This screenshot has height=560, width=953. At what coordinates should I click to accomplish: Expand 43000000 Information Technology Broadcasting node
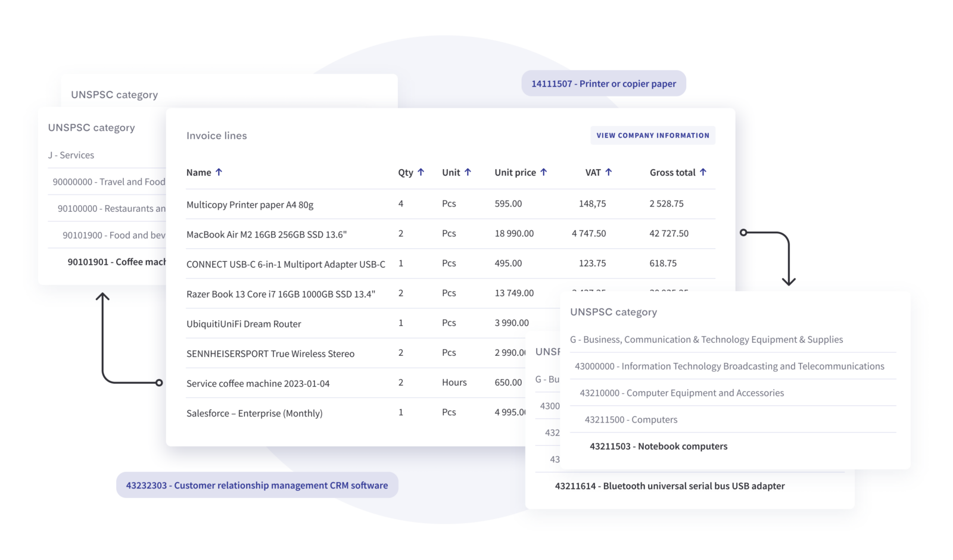[729, 367]
